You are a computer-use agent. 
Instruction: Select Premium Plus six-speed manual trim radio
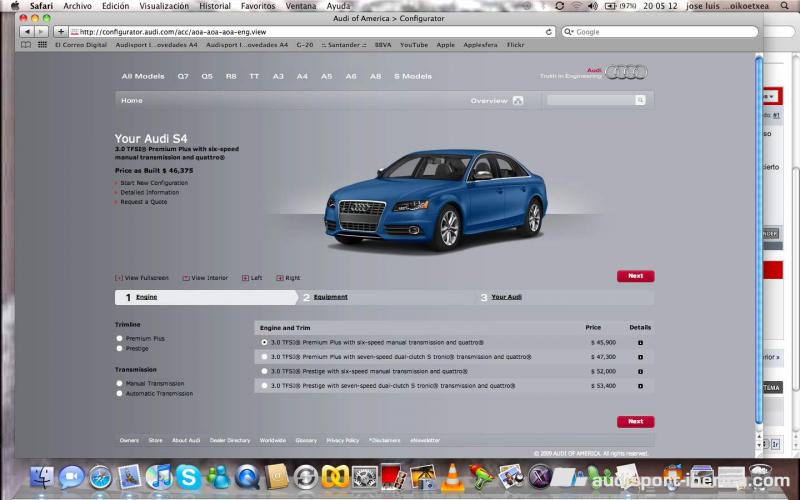pyautogui.click(x=264, y=342)
